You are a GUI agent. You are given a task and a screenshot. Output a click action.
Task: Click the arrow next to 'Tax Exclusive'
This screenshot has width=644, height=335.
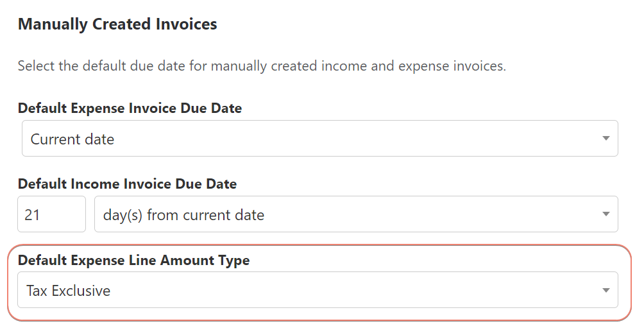606,291
